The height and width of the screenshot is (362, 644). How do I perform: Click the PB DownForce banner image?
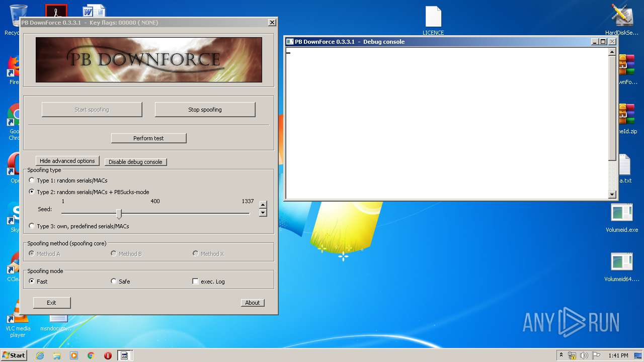(149, 59)
